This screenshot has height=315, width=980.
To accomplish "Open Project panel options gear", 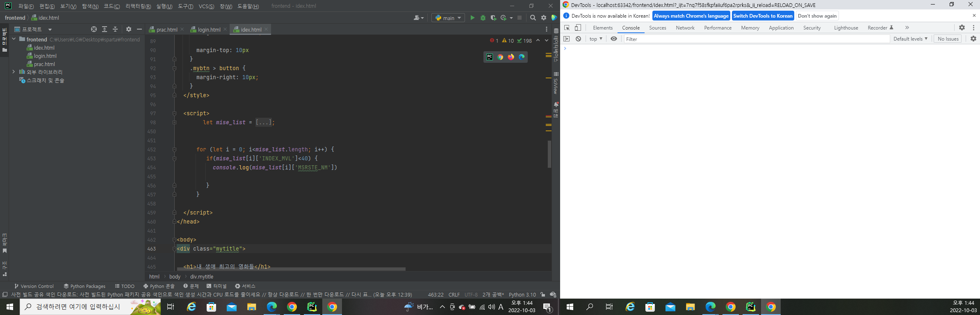I will pos(129,29).
